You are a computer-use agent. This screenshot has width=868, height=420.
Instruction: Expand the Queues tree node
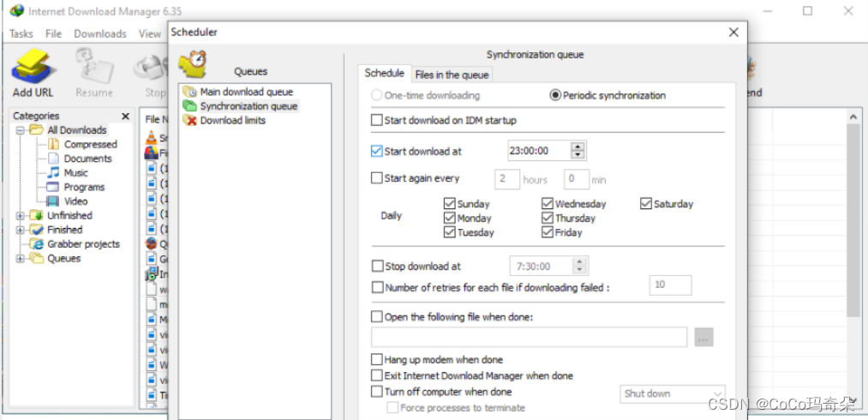tap(21, 259)
